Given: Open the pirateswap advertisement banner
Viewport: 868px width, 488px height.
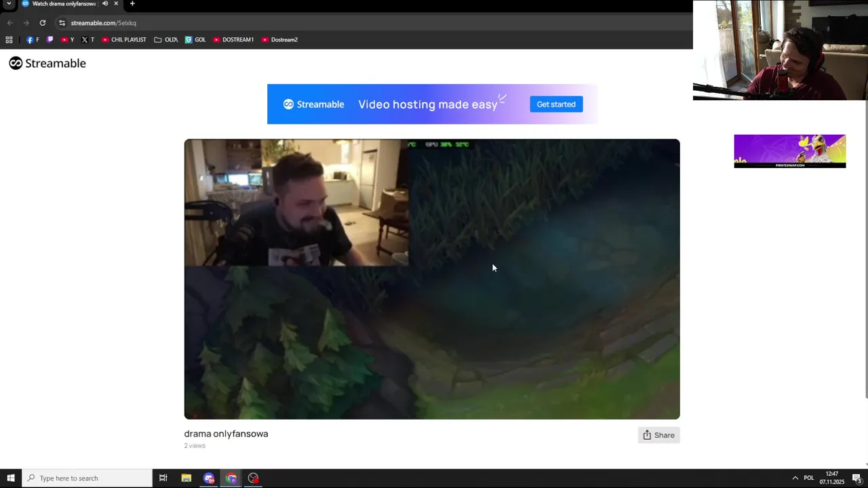Looking at the screenshot, I should (789, 151).
